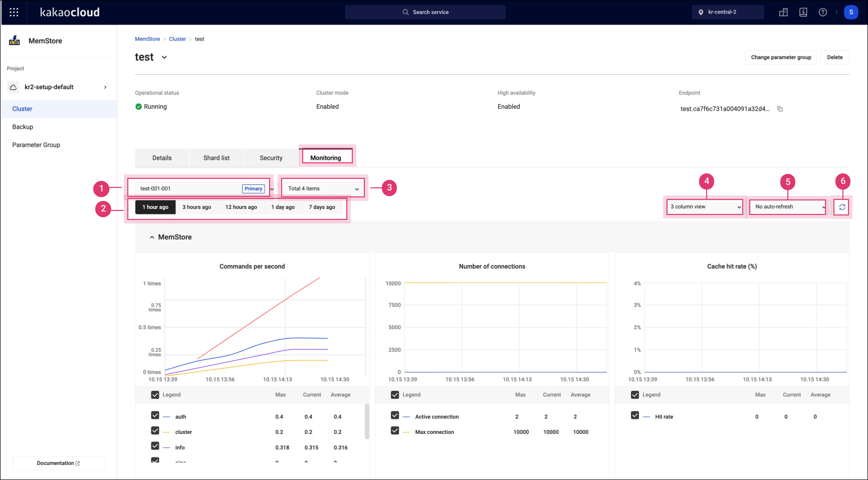Uncheck the Hit rate legend checkbox
The height and width of the screenshot is (480, 868).
635,415
